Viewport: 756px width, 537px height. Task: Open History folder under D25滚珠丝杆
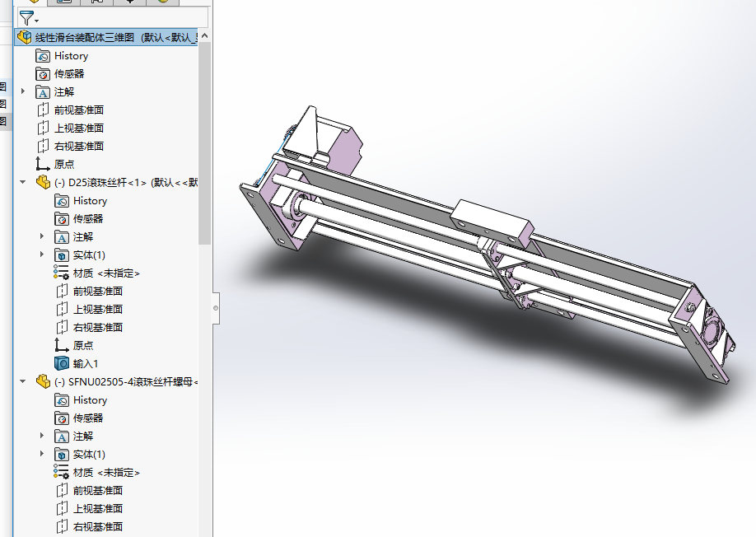tap(81, 200)
